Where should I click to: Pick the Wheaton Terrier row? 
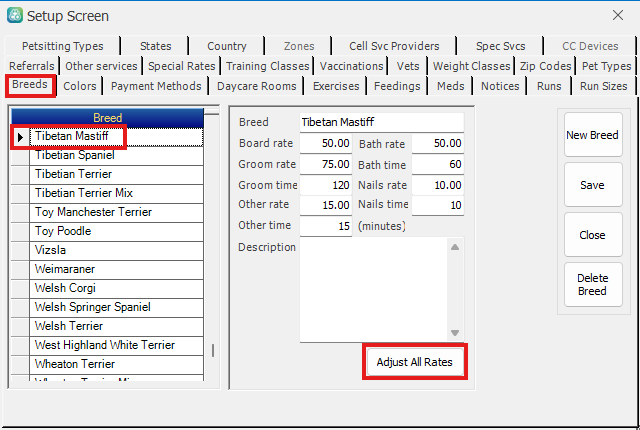click(116, 364)
